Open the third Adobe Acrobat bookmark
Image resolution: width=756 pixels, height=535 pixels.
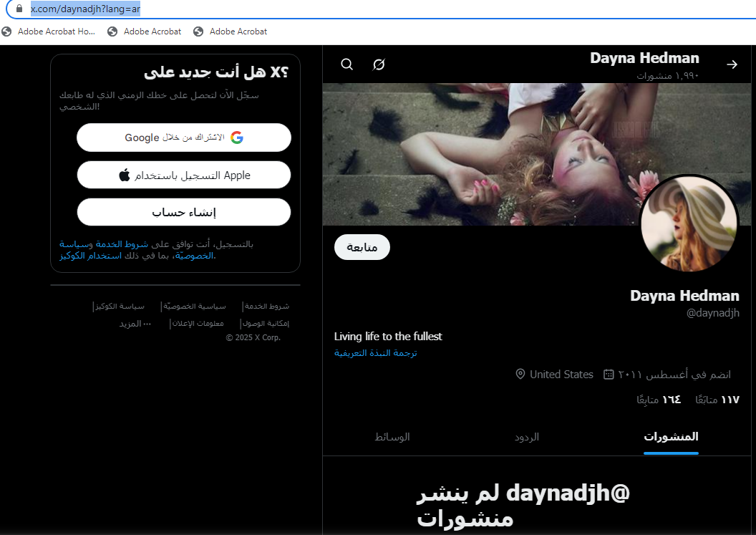(231, 32)
